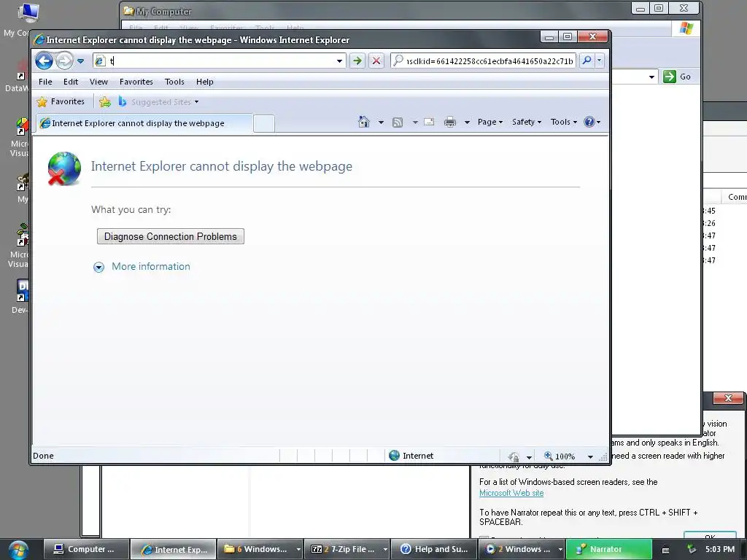Viewport: 747px width, 560px height.
Task: Click the blue Help question mark icon
Action: tap(589, 122)
